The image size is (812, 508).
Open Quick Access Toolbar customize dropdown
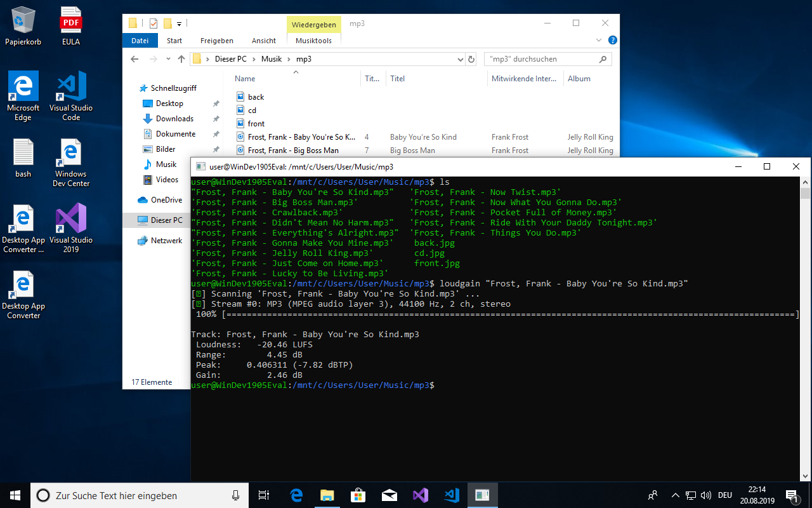click(x=180, y=24)
